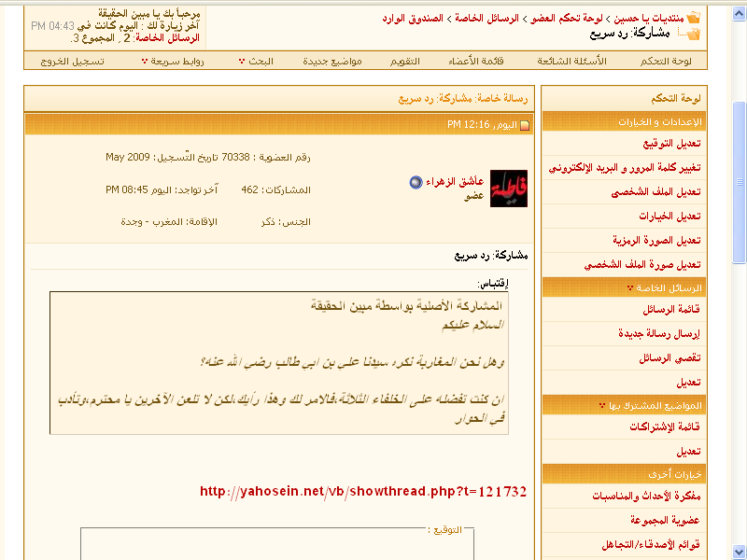
Task: Open قائمة الرسائل in the sidebar
Action: (x=671, y=310)
